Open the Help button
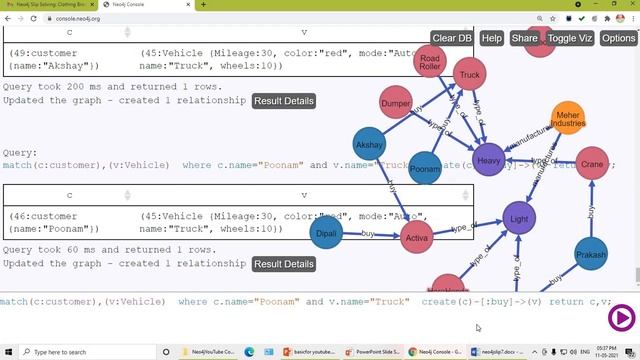Image resolution: width=640 pixels, height=360 pixels. [x=491, y=38]
